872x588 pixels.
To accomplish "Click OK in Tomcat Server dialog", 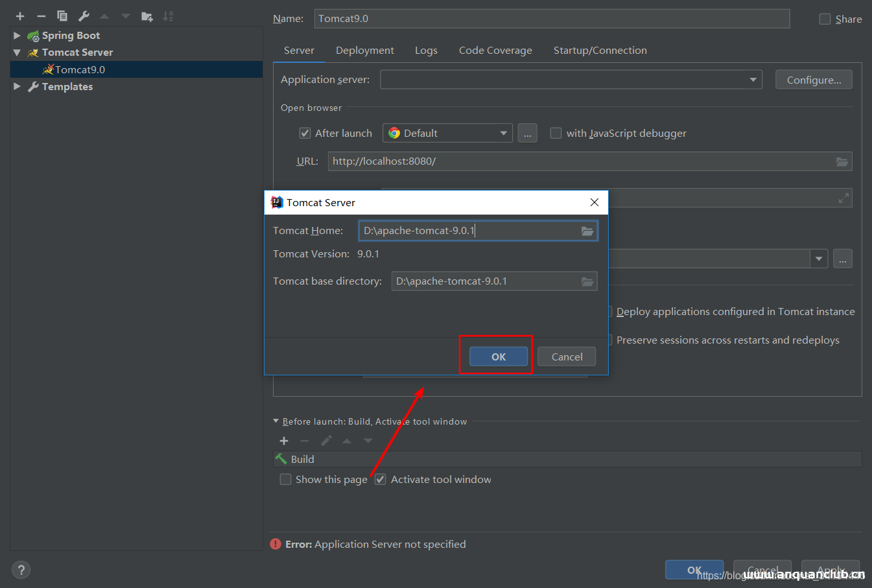I will pyautogui.click(x=498, y=357).
